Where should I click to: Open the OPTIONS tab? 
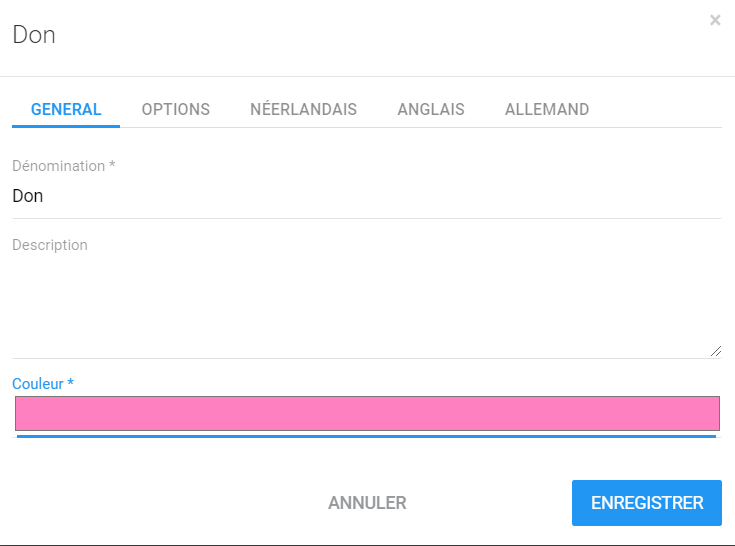pos(176,110)
